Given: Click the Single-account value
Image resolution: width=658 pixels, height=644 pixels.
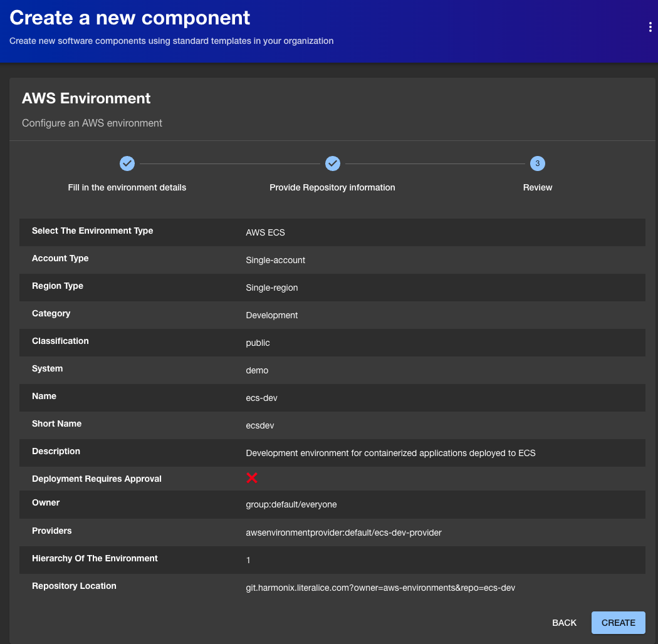Looking at the screenshot, I should point(275,260).
